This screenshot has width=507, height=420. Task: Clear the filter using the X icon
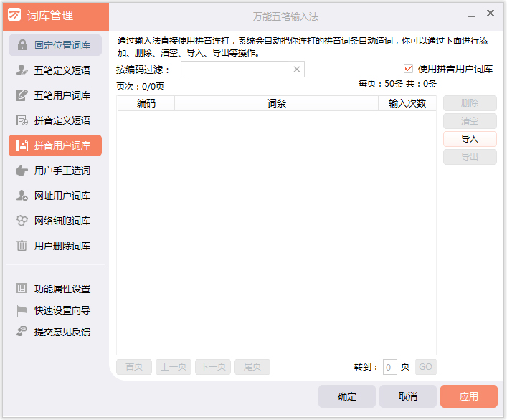(x=297, y=70)
